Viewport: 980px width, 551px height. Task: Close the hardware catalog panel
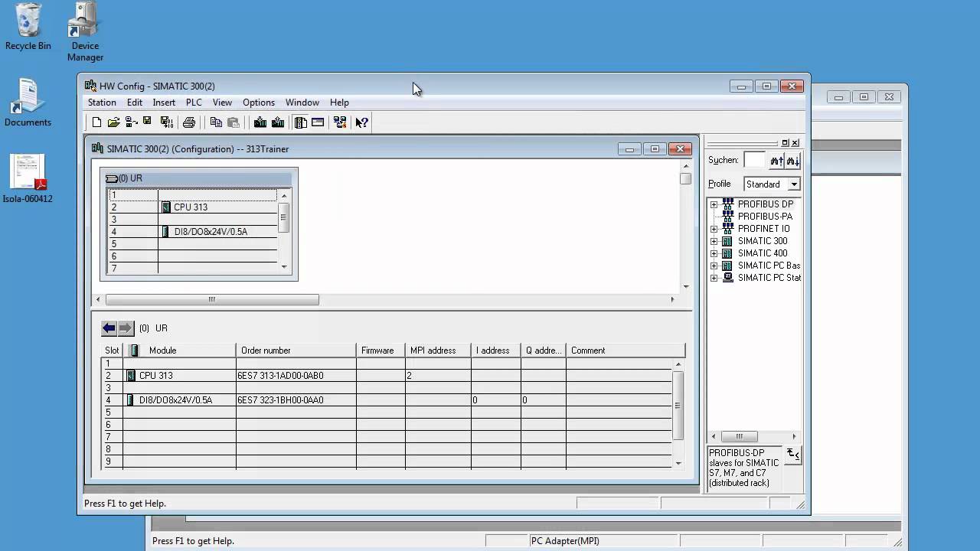tap(795, 143)
